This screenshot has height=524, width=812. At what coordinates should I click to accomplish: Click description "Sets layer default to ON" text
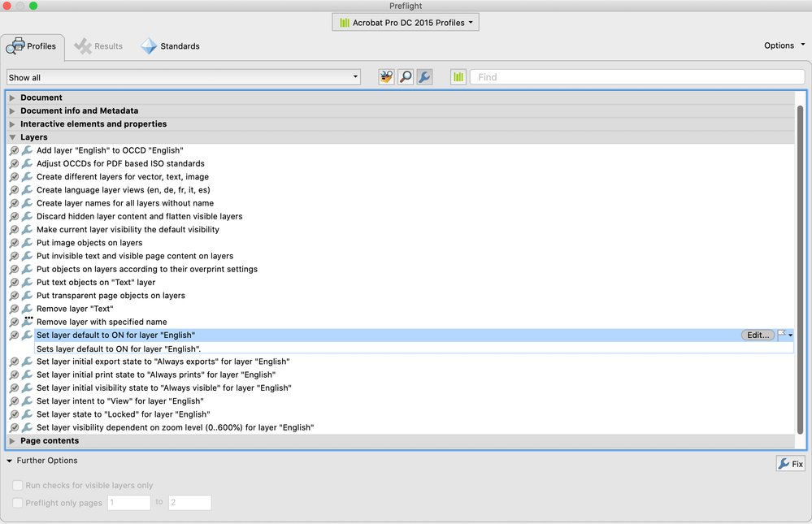119,349
